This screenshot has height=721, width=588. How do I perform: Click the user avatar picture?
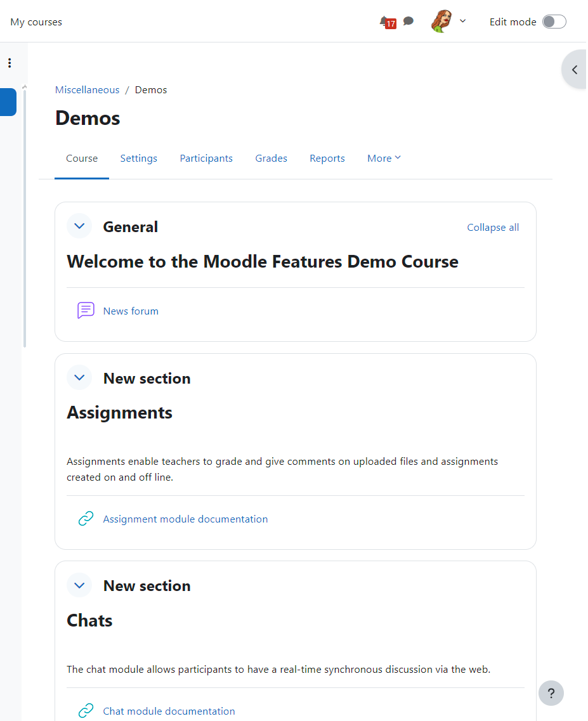click(x=441, y=21)
